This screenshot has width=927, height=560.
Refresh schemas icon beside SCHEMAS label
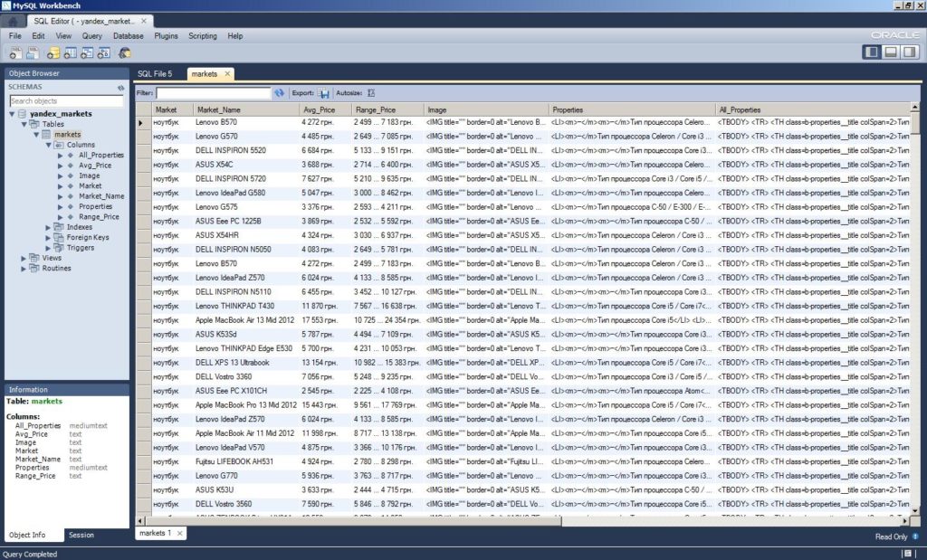click(x=120, y=88)
